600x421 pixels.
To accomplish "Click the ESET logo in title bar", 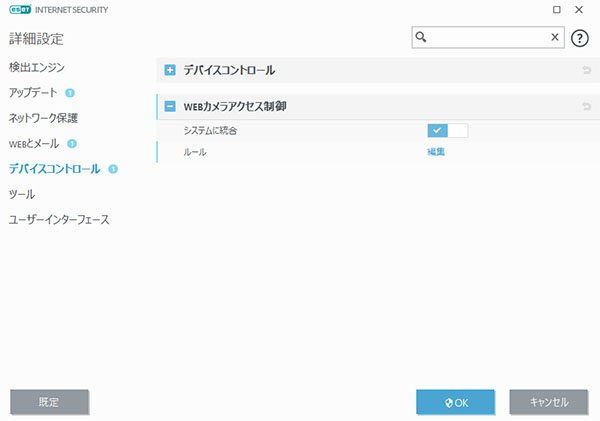I will (x=20, y=10).
